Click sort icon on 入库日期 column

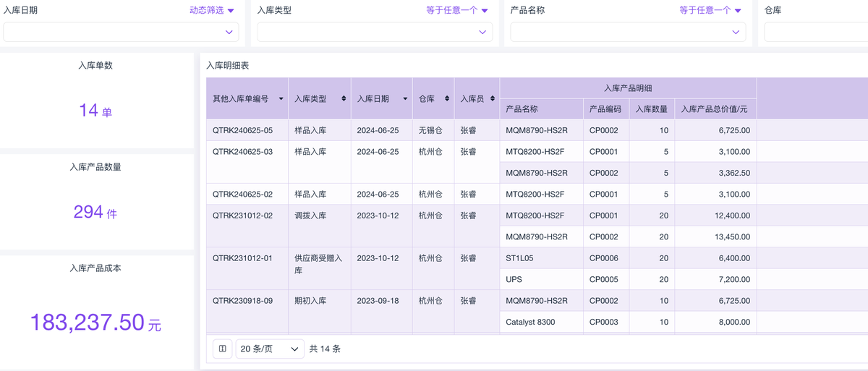point(404,99)
